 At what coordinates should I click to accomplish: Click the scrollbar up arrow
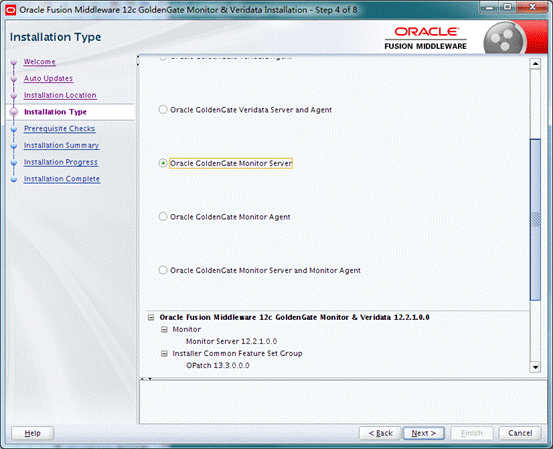click(x=535, y=64)
